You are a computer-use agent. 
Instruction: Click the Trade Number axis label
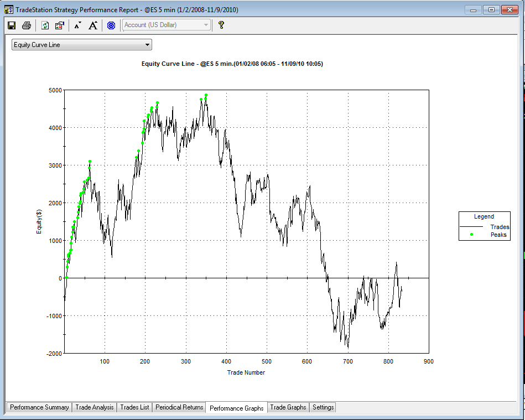click(x=246, y=372)
